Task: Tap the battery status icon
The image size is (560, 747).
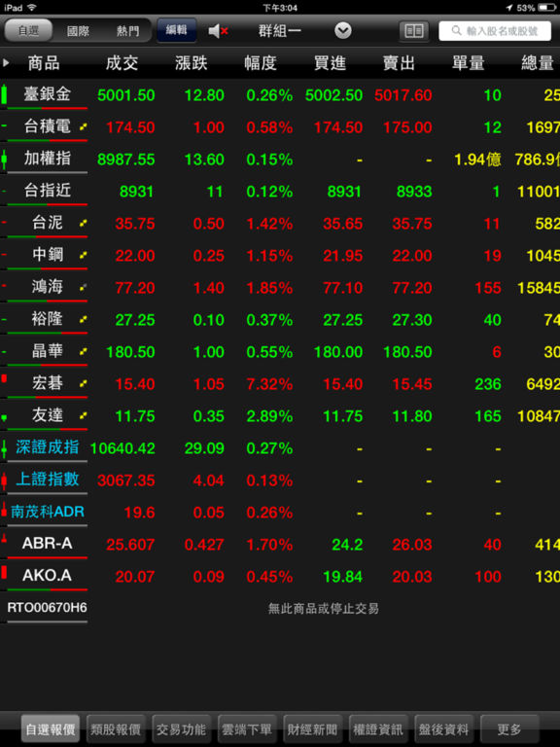Action: (x=547, y=8)
